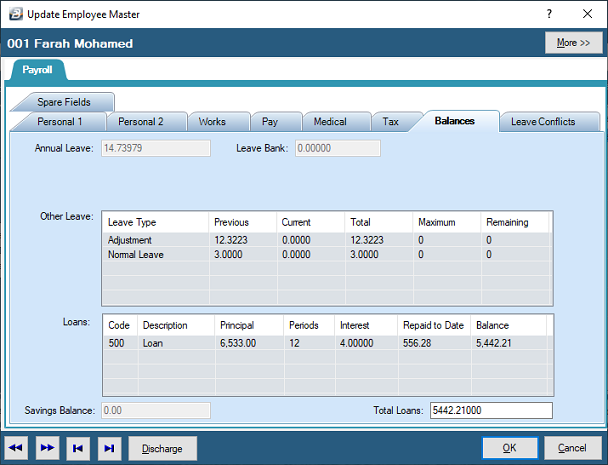Click the 6,533.00 principal cell
The height and width of the screenshot is (465, 608).
click(x=250, y=343)
